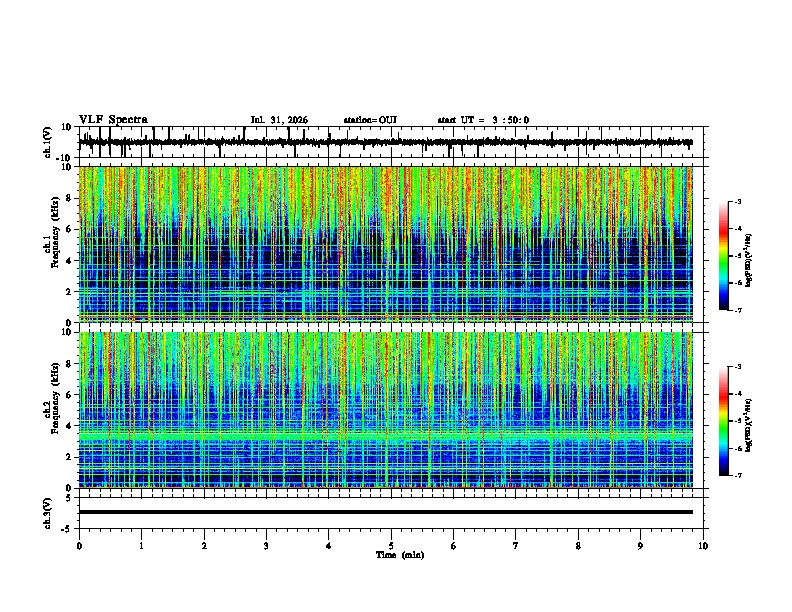The height and width of the screenshot is (612, 792).
Task: Click the "ch.1(V)" vertical axis label
Action: click(x=49, y=142)
